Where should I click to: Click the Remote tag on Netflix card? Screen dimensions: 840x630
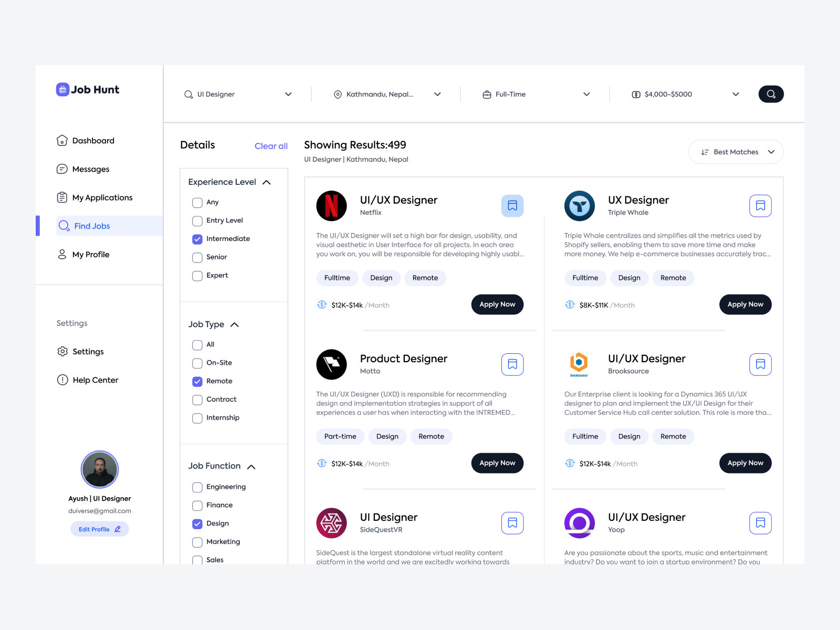(x=425, y=278)
